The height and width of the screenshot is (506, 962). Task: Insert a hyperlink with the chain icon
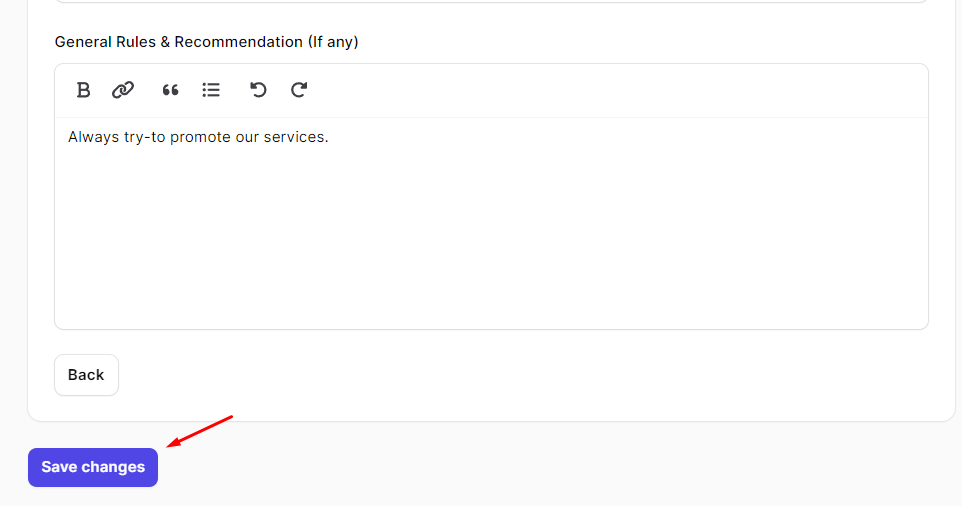123,90
